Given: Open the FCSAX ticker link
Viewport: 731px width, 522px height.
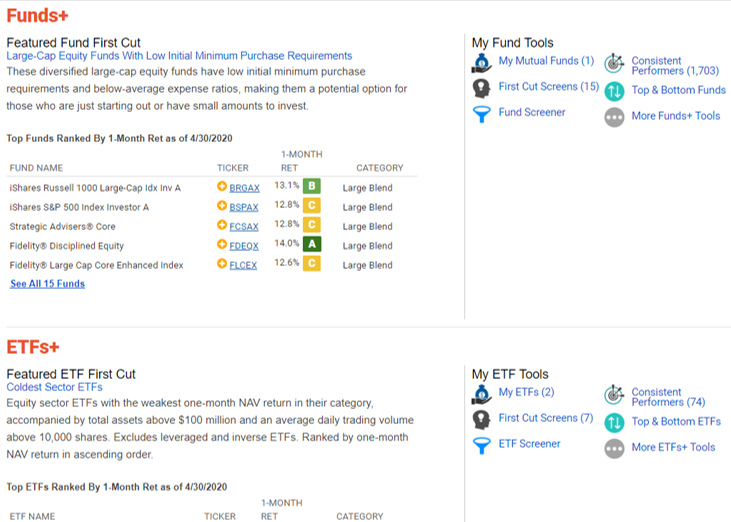Looking at the screenshot, I should pos(244,227).
